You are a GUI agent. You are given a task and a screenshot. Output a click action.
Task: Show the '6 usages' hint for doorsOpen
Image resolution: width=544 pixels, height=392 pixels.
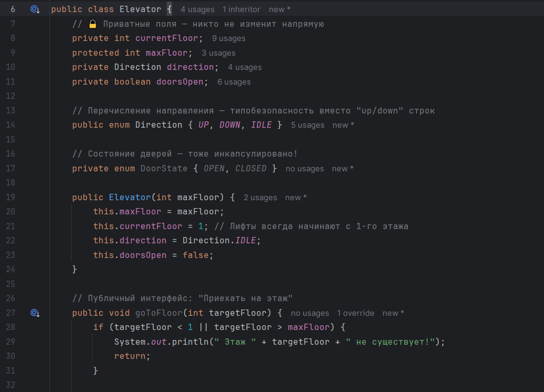point(234,82)
